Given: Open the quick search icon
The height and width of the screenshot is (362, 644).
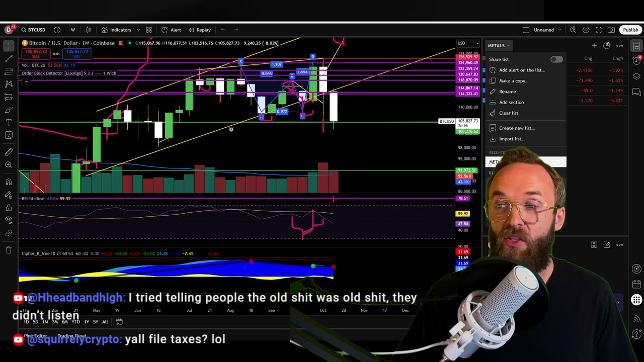Looking at the screenshot, I should click(573, 30).
